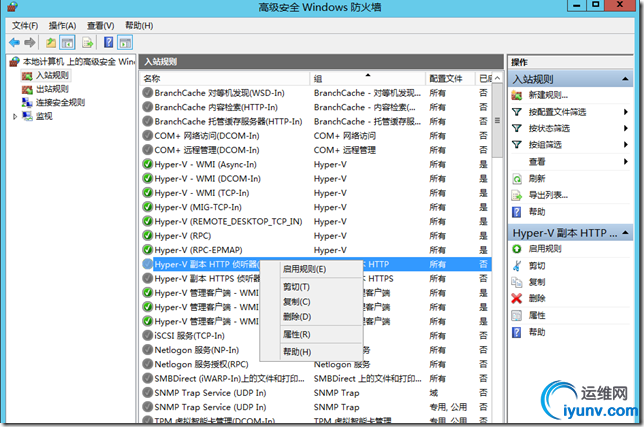The image size is (644, 427).
Task: Choose 启用规则(E) in the context menu
Action: 304,269
